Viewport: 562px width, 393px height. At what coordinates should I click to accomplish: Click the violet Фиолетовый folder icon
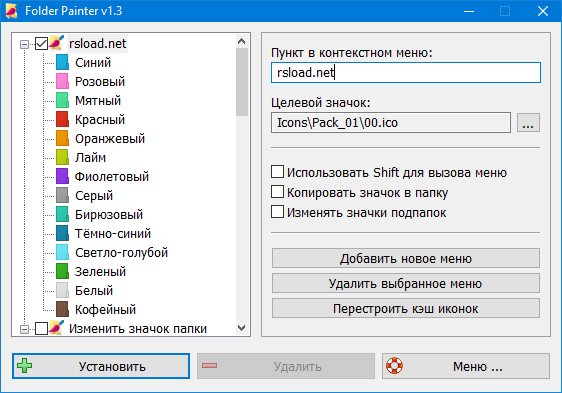pos(62,176)
